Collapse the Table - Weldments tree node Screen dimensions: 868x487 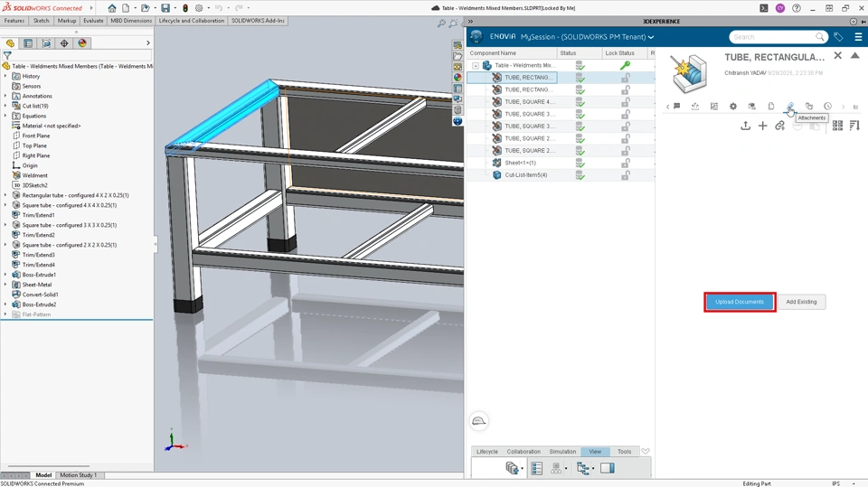[x=476, y=65]
